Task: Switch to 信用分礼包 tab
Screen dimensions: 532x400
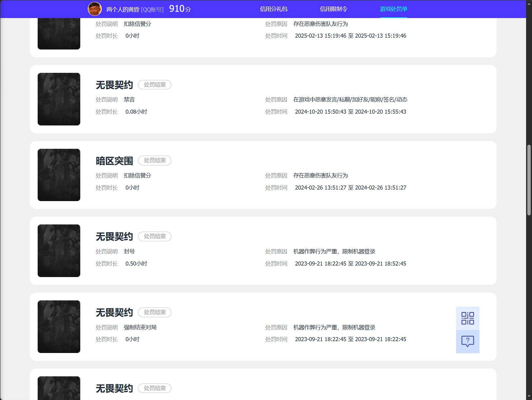Action: point(274,9)
